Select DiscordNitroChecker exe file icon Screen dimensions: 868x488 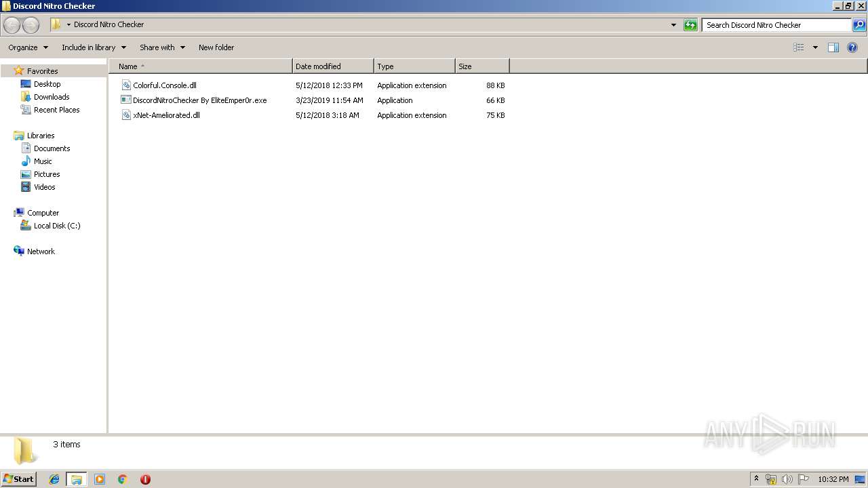(x=126, y=100)
